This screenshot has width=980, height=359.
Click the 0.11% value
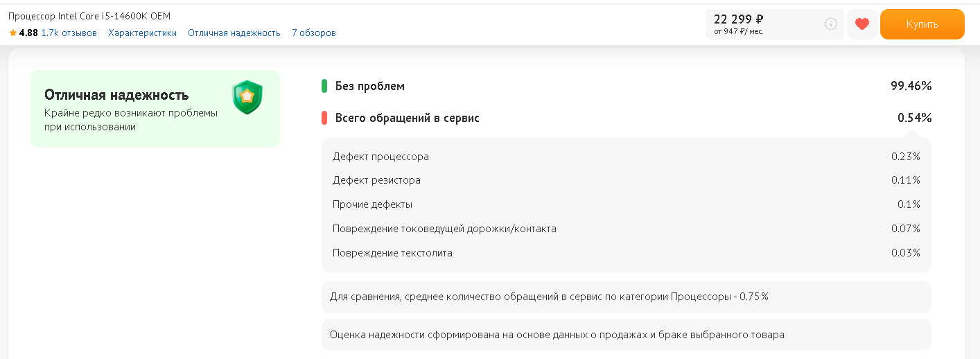[x=906, y=180]
